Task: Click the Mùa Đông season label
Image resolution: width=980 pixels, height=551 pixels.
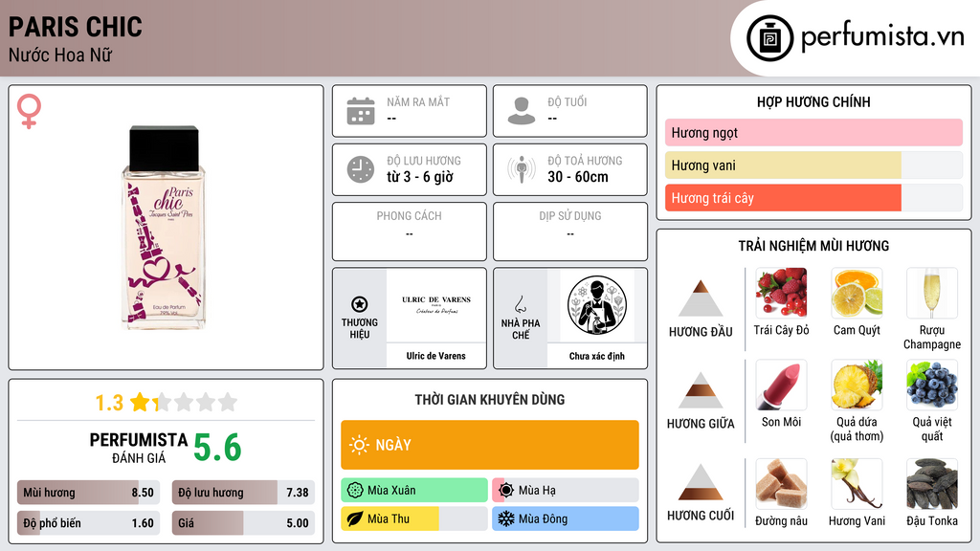Action: tap(543, 518)
